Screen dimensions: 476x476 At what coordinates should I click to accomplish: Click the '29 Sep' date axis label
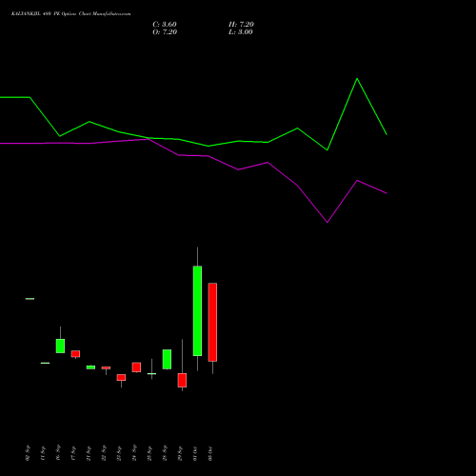point(180,453)
